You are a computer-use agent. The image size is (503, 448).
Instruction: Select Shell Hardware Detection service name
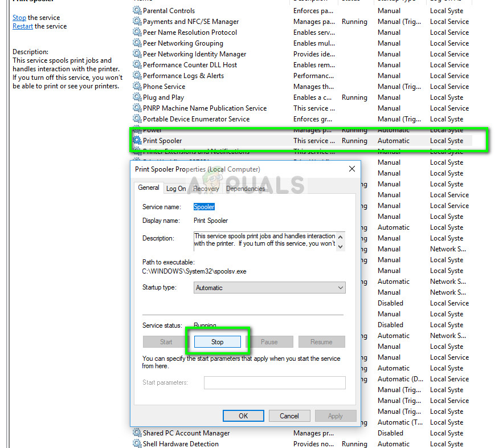point(181,444)
